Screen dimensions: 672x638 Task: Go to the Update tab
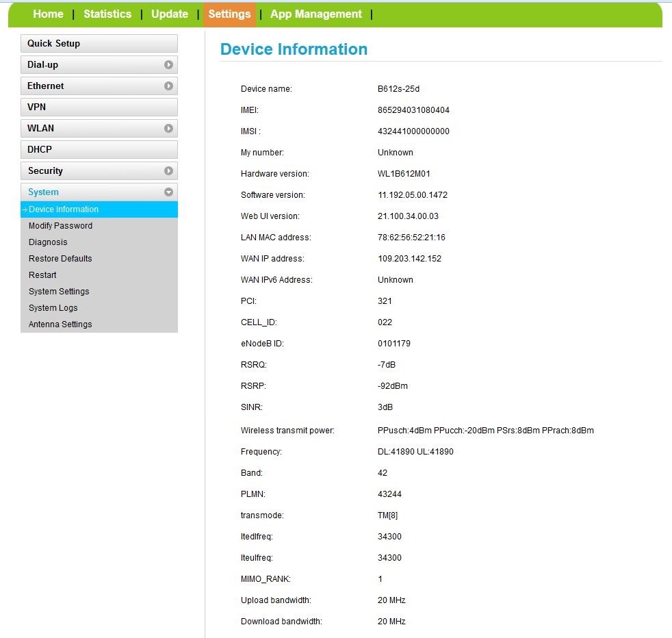(170, 14)
